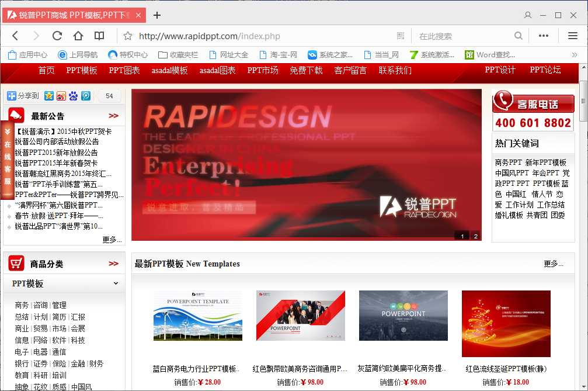Image resolution: width=588 pixels, height=391 pixels.
Task: Click 更多 under announcements list
Action: point(112,240)
